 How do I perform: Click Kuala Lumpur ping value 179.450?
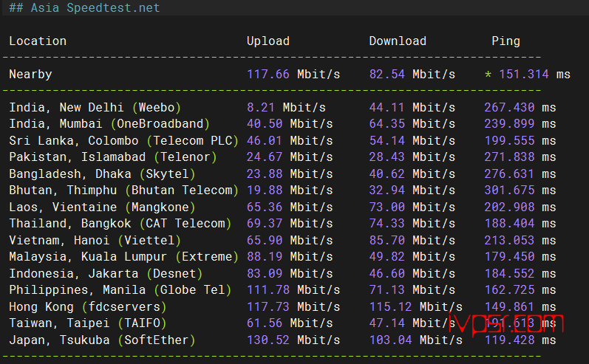coord(509,256)
